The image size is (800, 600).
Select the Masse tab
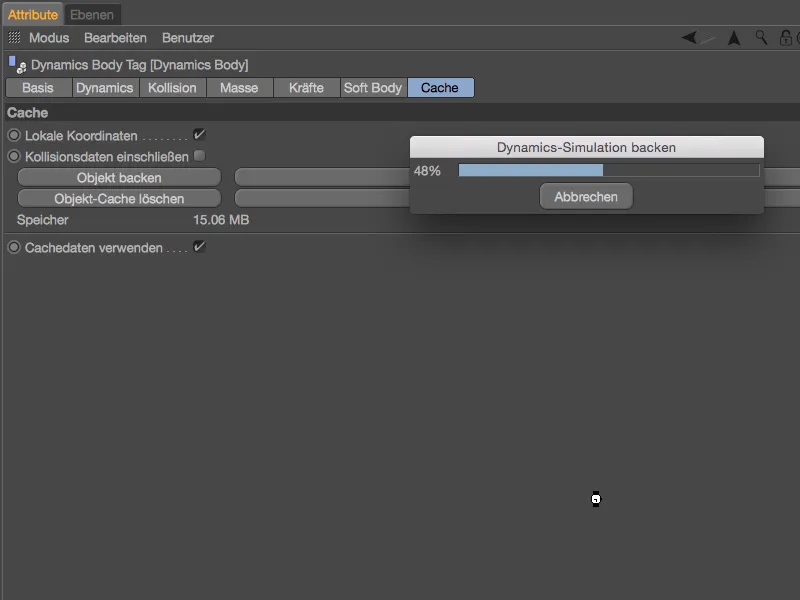239,88
